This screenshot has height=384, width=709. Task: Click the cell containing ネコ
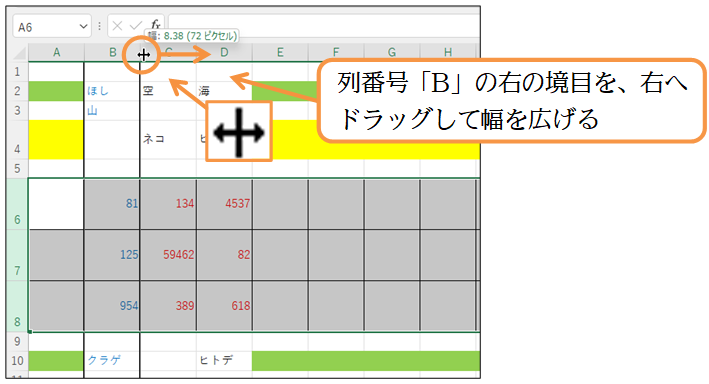(168, 140)
